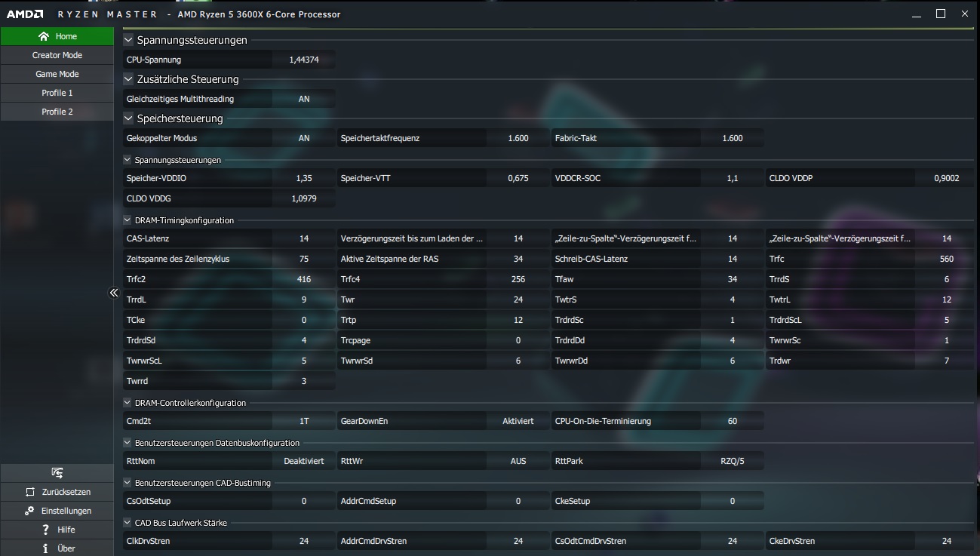
Task: Click the Twr value 24
Action: (x=518, y=300)
